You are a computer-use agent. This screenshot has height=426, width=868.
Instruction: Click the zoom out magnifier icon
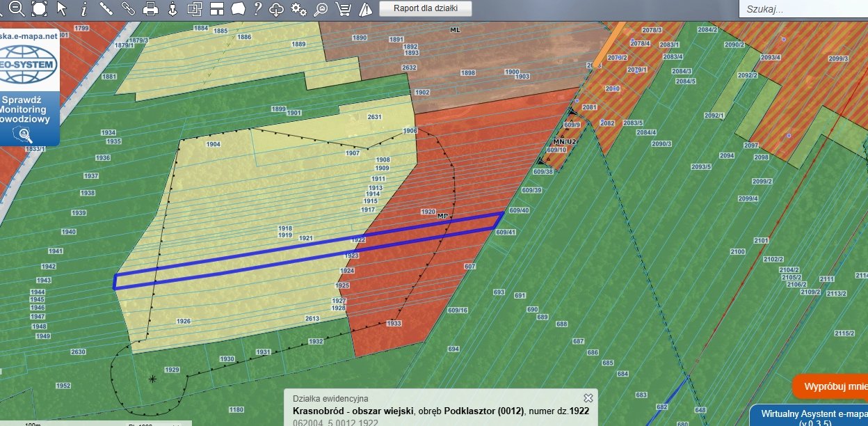pyautogui.click(x=17, y=8)
